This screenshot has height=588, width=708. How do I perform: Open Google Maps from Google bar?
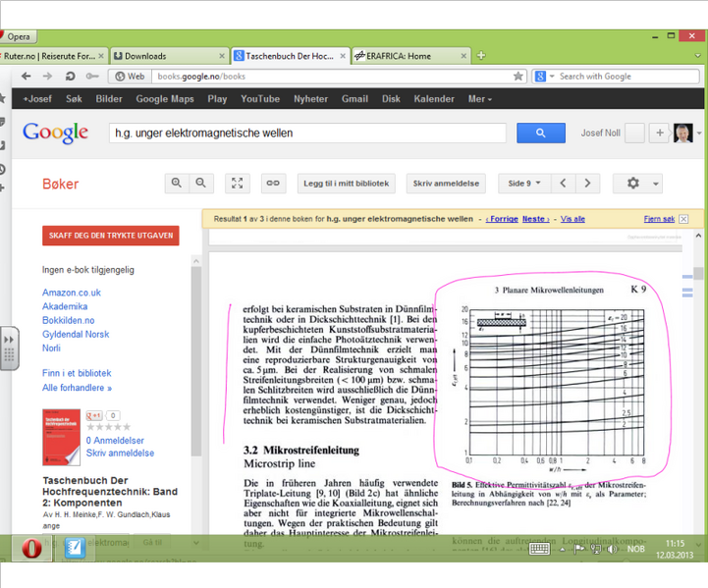point(165,99)
